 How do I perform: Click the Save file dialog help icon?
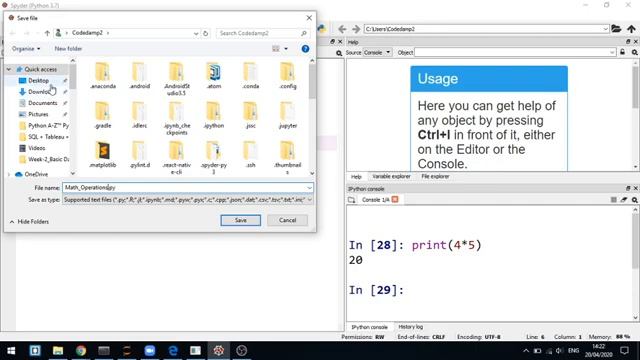[x=305, y=49]
